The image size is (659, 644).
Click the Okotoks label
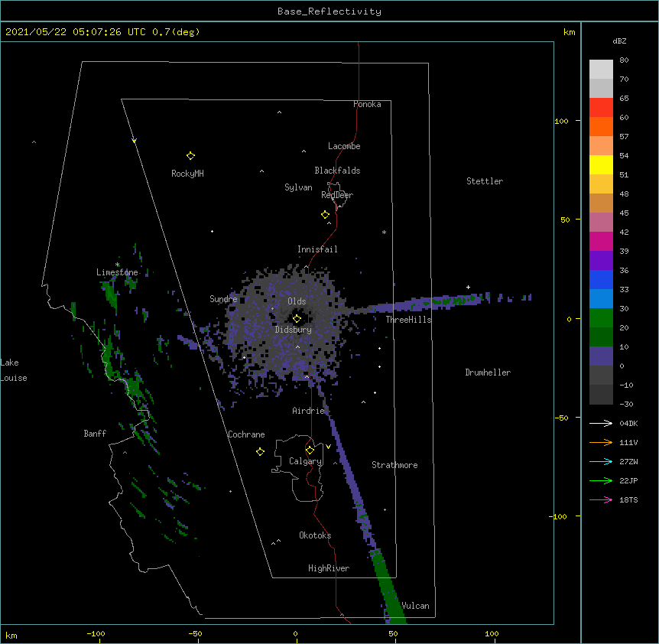(315, 535)
